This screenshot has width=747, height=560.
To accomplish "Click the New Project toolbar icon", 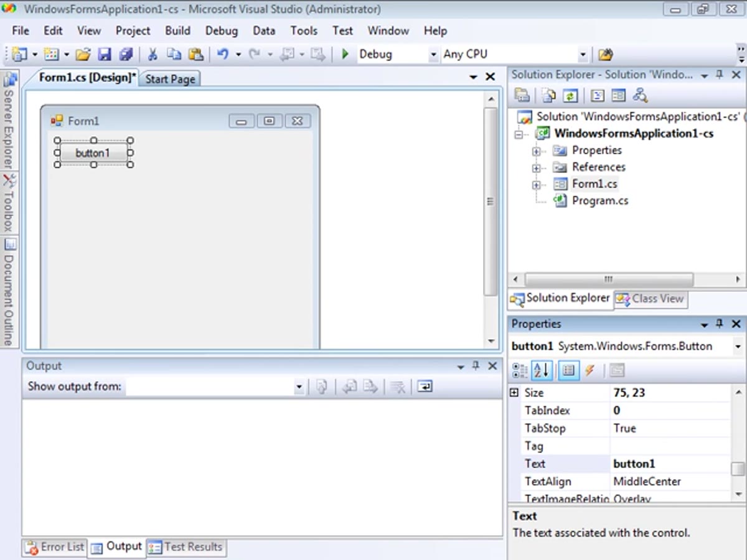I will [x=20, y=55].
